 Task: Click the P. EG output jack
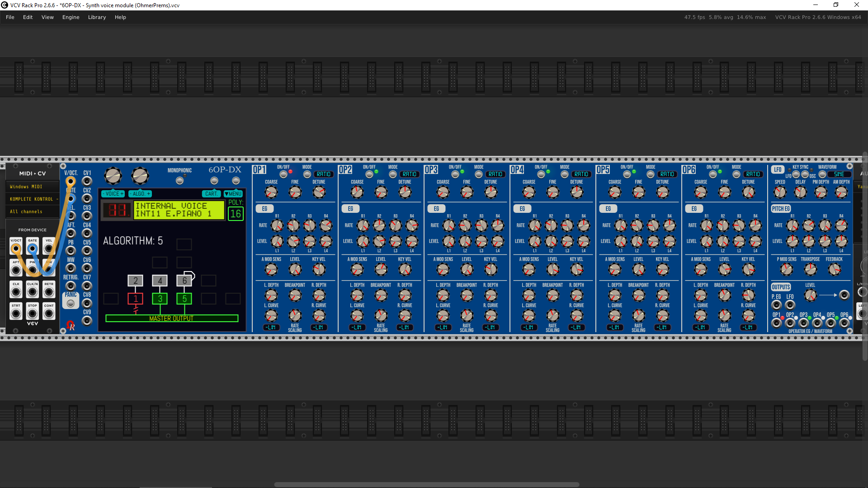(x=776, y=305)
